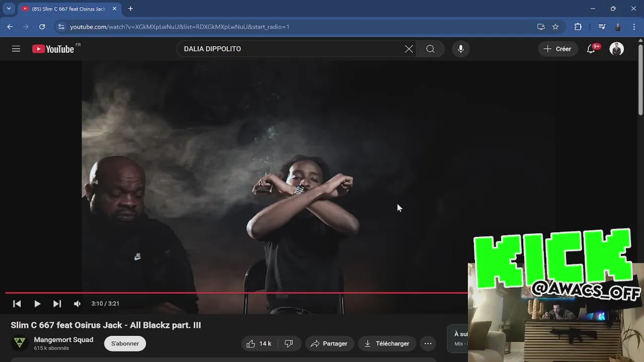Open the YouTube hamburger guide menu

pyautogui.click(x=16, y=49)
